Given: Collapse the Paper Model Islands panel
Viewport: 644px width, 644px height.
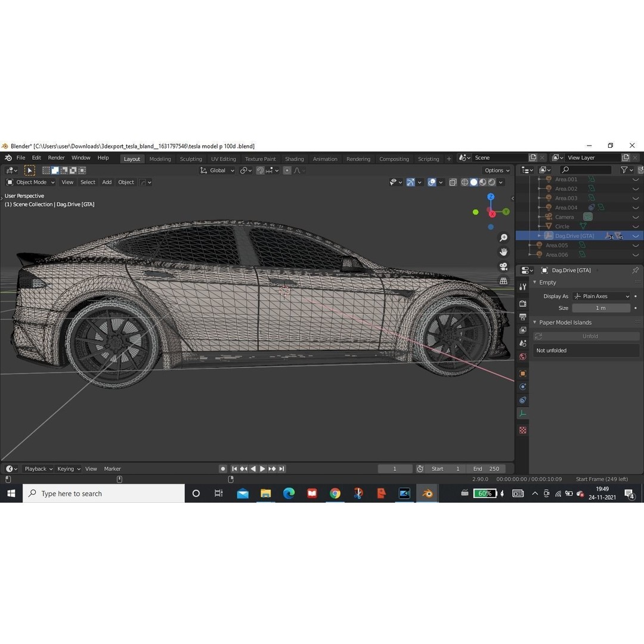Looking at the screenshot, I should coord(535,323).
